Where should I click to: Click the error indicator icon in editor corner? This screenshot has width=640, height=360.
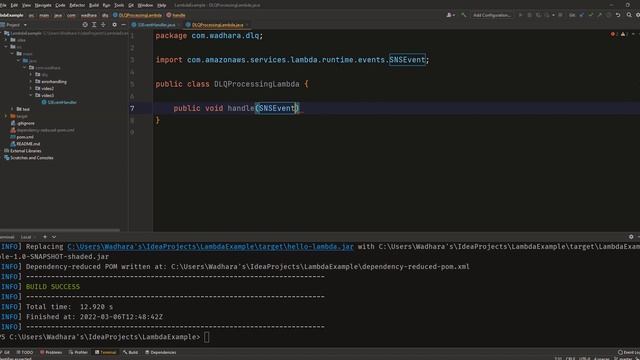pos(613,35)
